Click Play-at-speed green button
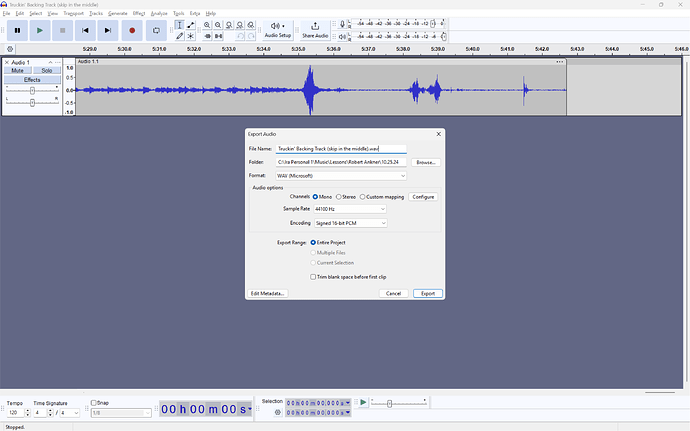 click(x=363, y=402)
